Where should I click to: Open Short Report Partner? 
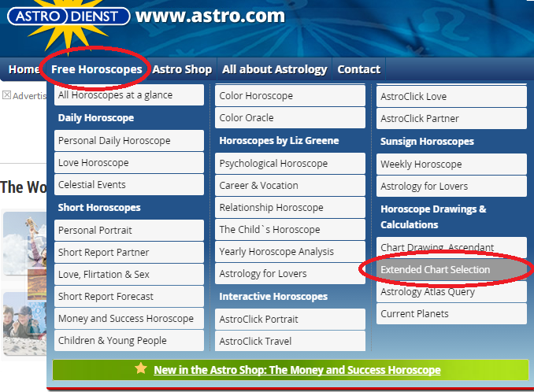click(129, 253)
